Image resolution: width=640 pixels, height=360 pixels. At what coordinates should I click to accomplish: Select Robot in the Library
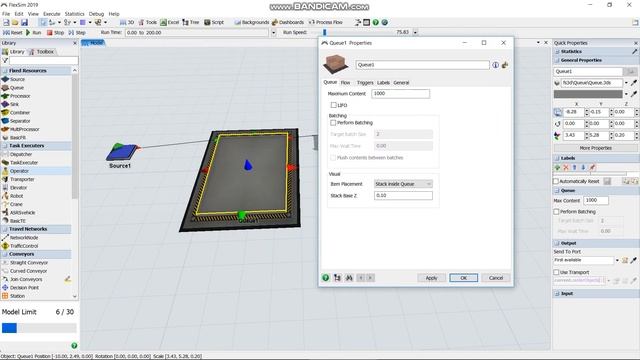pyautogui.click(x=13, y=196)
